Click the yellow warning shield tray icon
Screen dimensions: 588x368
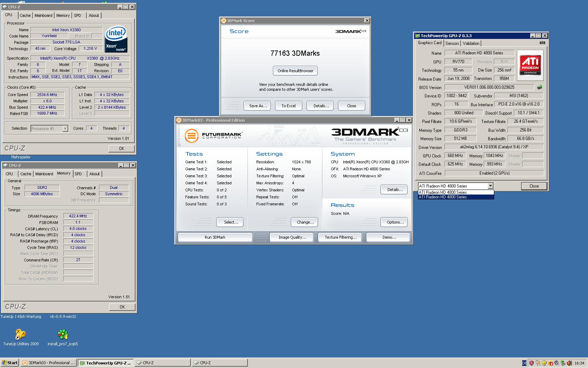pos(544,363)
